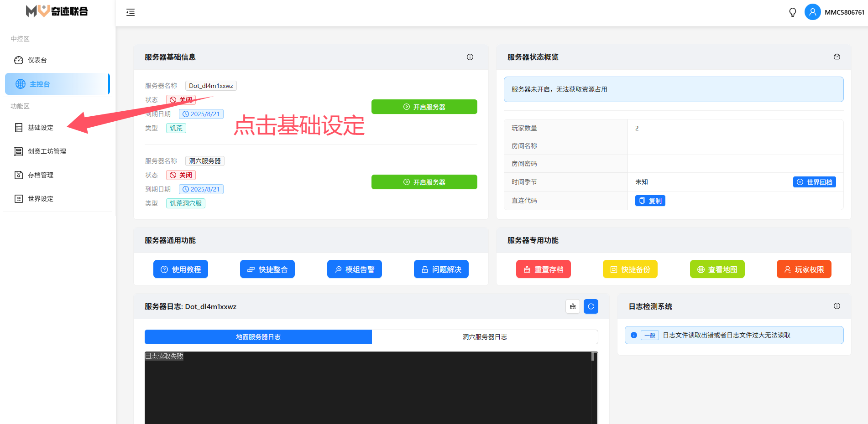
Task: Click the red 重置存档 button
Action: (543, 269)
